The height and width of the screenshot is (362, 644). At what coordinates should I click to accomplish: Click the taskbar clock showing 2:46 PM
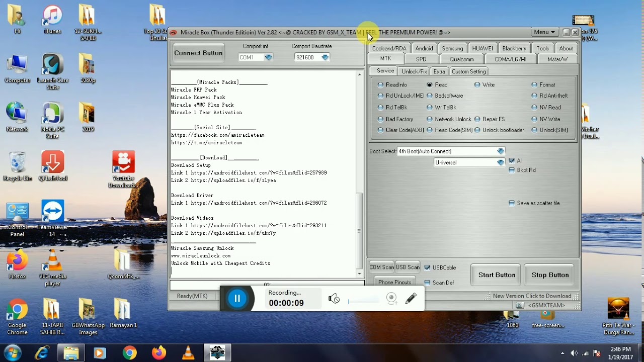[x=620, y=353]
